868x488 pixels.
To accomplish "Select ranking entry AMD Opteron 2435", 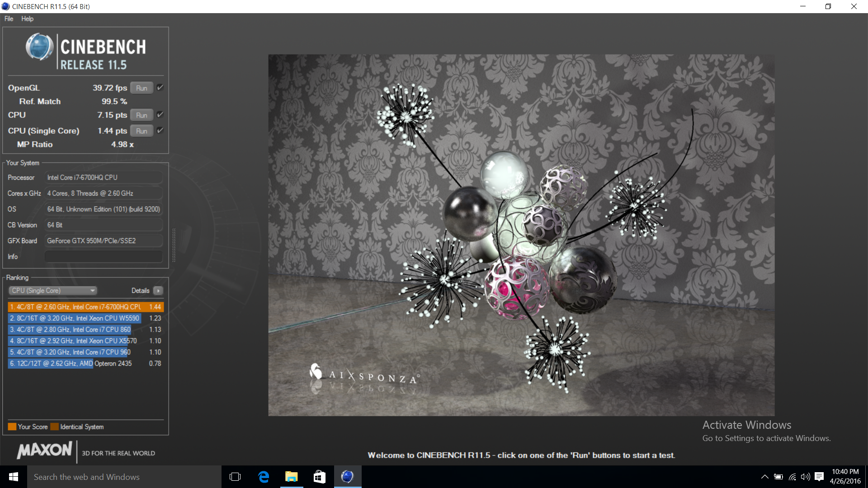I will (x=85, y=363).
